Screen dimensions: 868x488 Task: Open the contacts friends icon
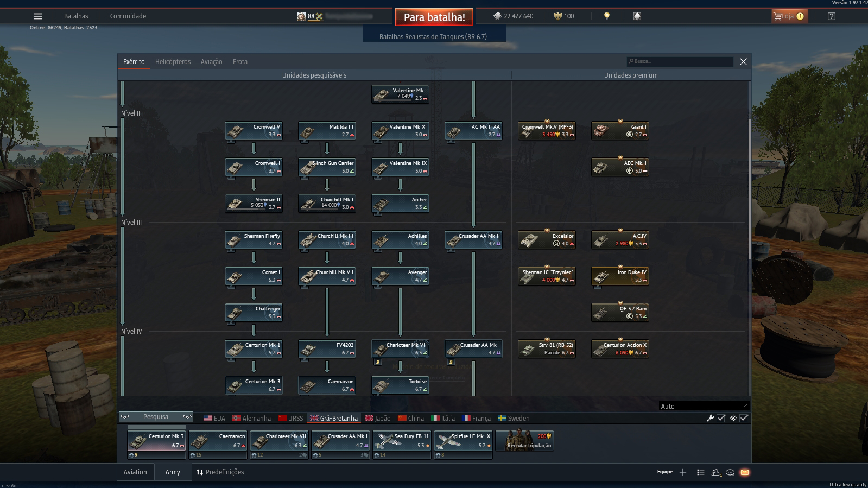coord(716,472)
